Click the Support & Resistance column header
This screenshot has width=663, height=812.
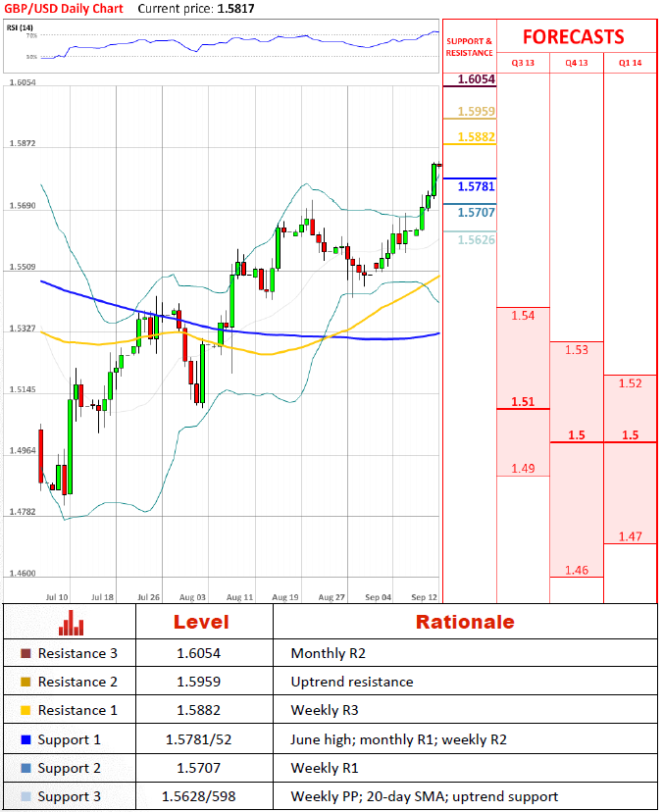pos(470,46)
